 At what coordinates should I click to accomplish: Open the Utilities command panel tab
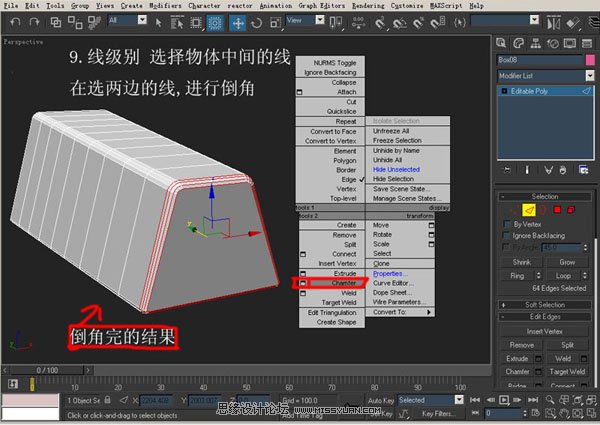click(587, 43)
